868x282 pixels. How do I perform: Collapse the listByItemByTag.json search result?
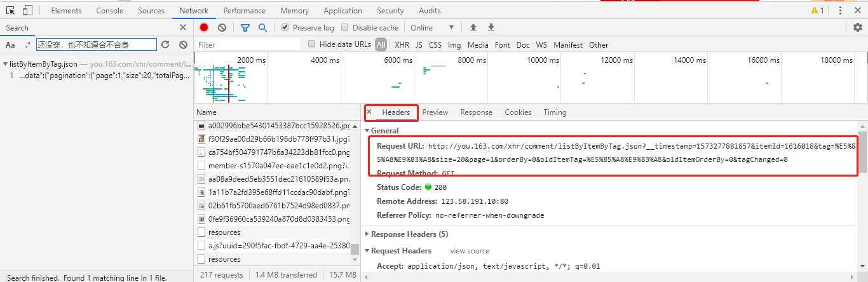[x=5, y=64]
